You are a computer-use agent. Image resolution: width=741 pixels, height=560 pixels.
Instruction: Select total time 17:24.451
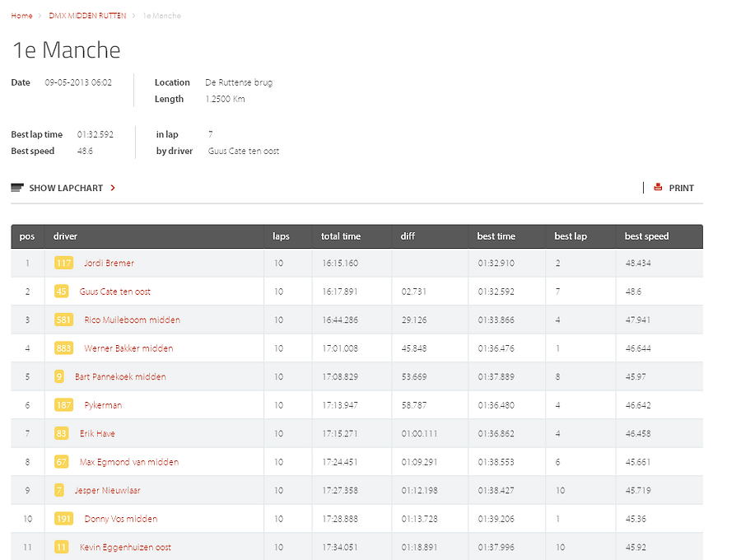340,462
